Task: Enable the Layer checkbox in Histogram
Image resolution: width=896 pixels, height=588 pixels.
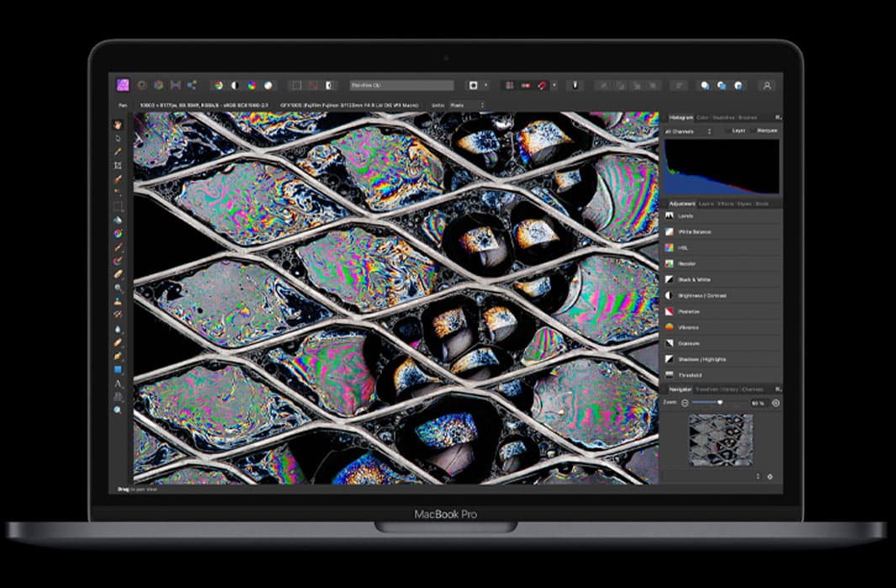Action: point(729,131)
